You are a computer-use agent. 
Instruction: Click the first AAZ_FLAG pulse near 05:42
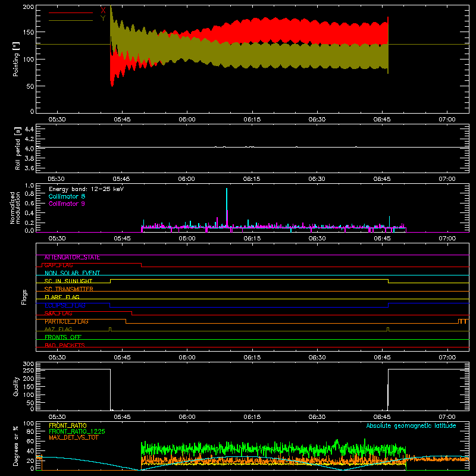[110, 329]
